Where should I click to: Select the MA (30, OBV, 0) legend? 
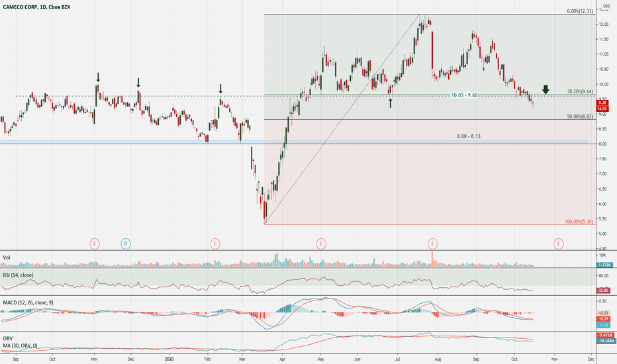tap(20, 345)
